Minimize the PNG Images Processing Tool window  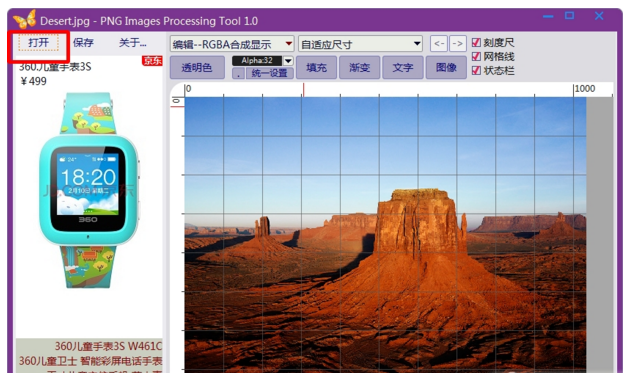(548, 16)
